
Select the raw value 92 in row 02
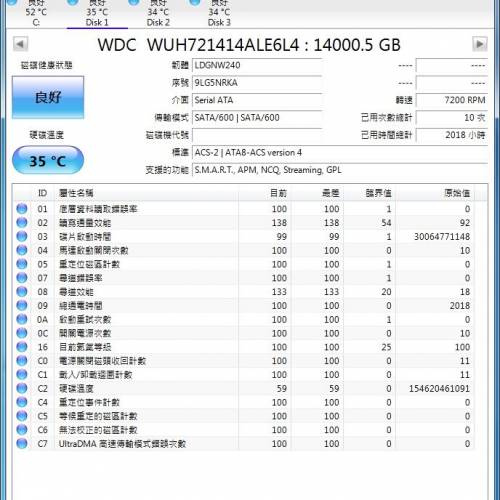(465, 223)
